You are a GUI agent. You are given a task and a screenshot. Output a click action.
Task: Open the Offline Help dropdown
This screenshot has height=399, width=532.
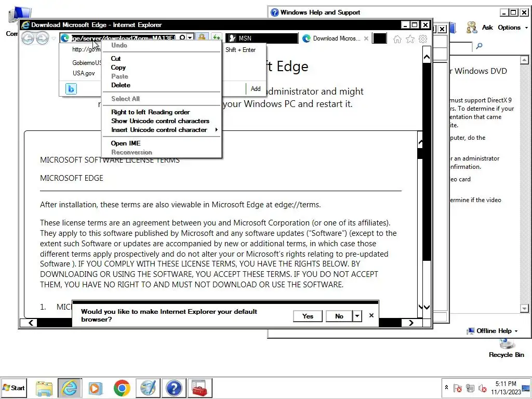pyautogui.click(x=493, y=331)
